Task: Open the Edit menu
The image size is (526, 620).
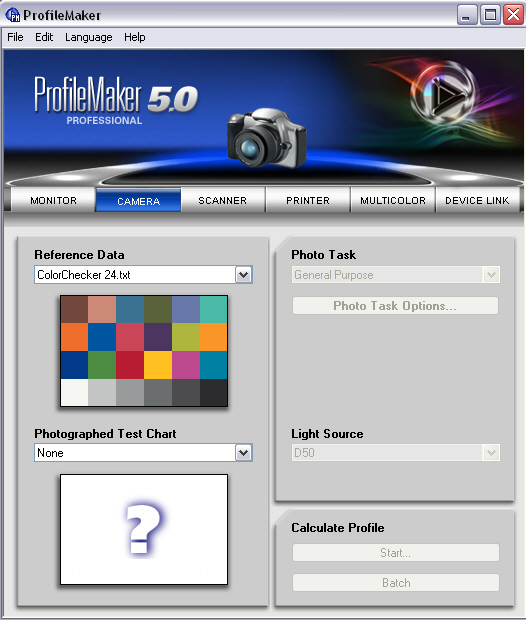Action: pyautogui.click(x=44, y=37)
